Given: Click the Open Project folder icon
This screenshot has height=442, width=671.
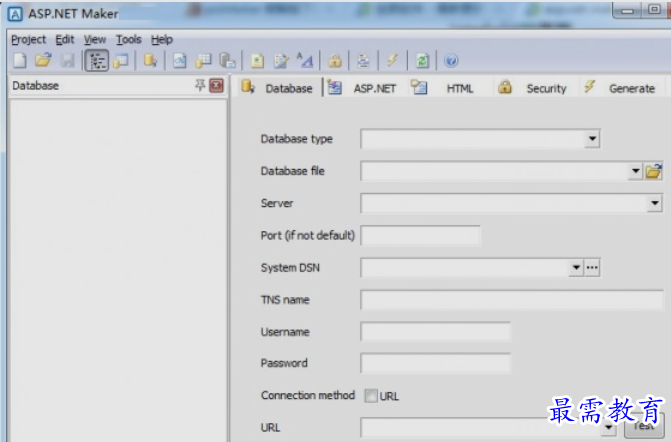Looking at the screenshot, I should click(x=43, y=60).
